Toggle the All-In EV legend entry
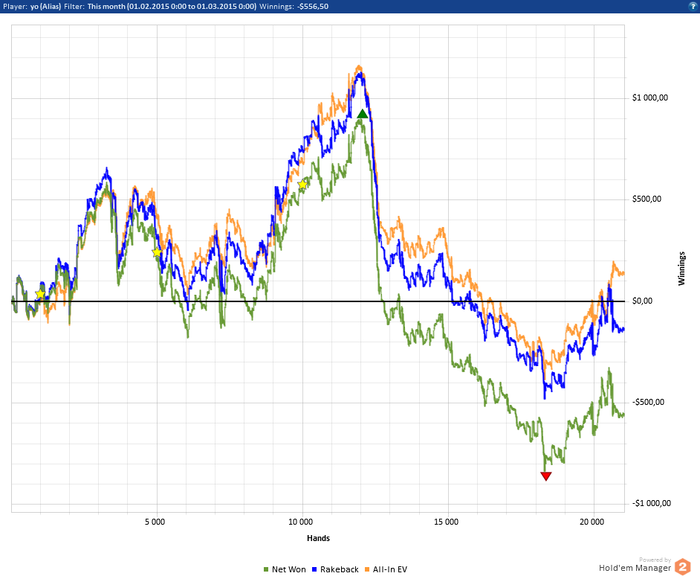 tap(386, 569)
